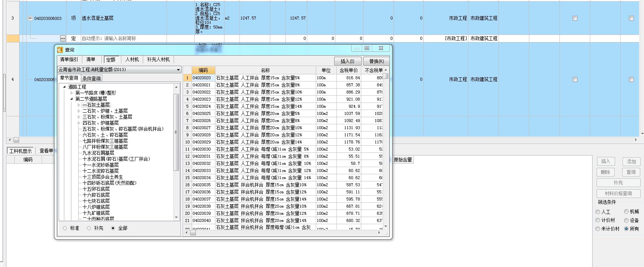Select tree item 十七块石底层
The width and height of the screenshot is (644, 267).
[x=96, y=201]
